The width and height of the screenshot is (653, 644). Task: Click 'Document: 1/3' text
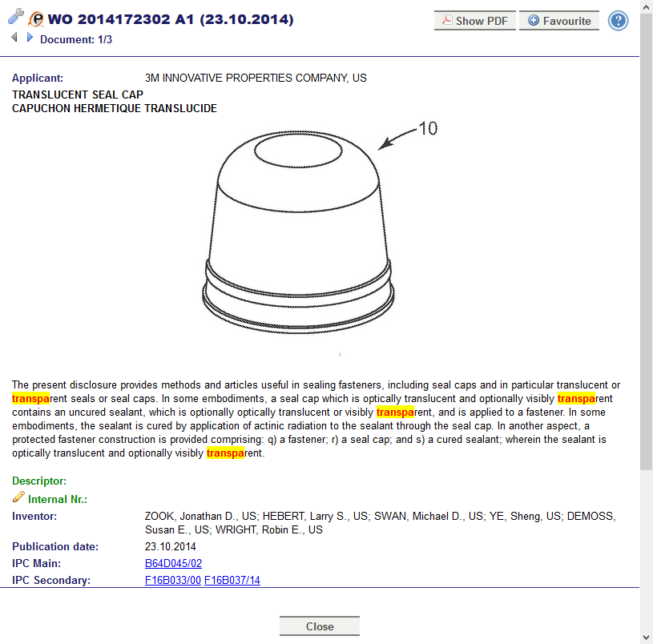(x=76, y=39)
